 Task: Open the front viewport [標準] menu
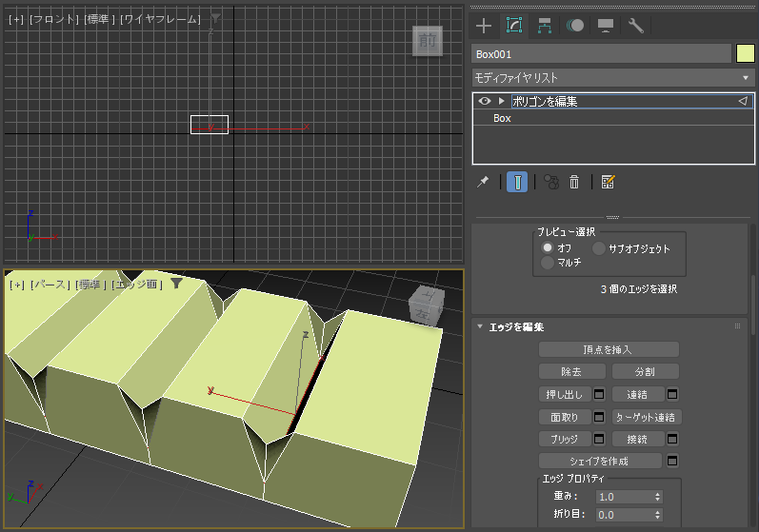(99, 19)
